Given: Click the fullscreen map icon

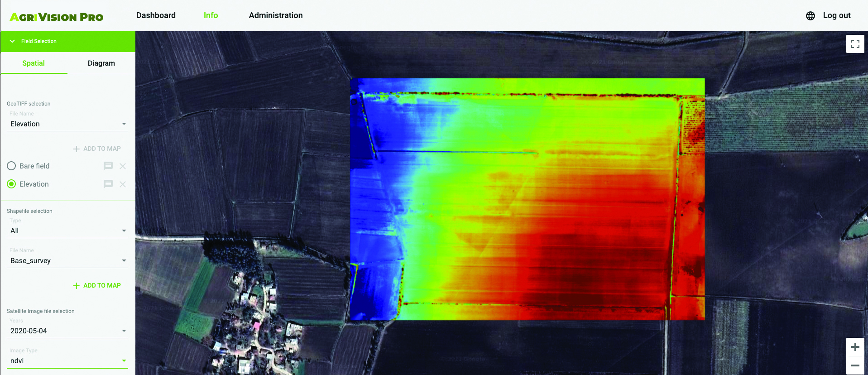Looking at the screenshot, I should coord(855,44).
